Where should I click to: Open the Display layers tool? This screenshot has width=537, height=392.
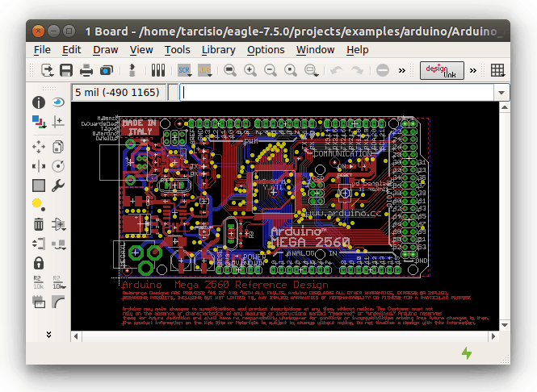click(x=39, y=122)
